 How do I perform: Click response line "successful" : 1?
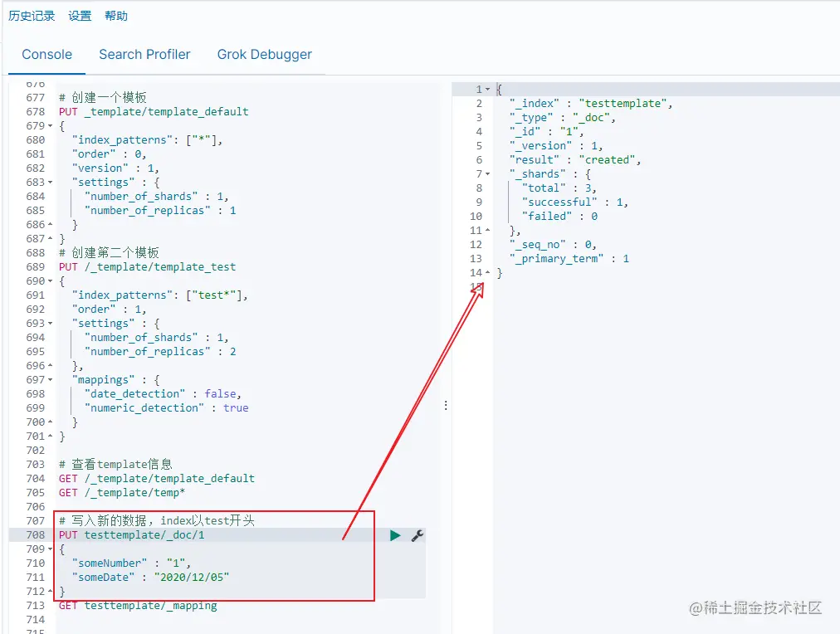pyautogui.click(x=575, y=202)
